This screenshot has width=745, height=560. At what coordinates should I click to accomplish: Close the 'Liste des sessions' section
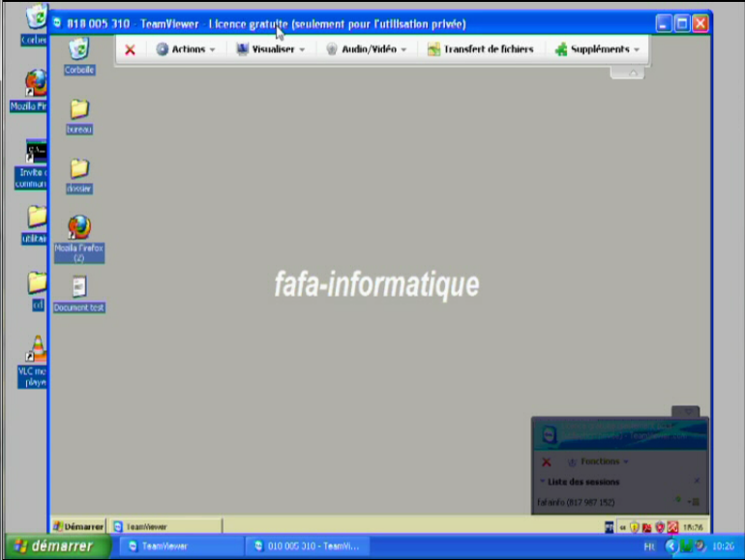(697, 481)
